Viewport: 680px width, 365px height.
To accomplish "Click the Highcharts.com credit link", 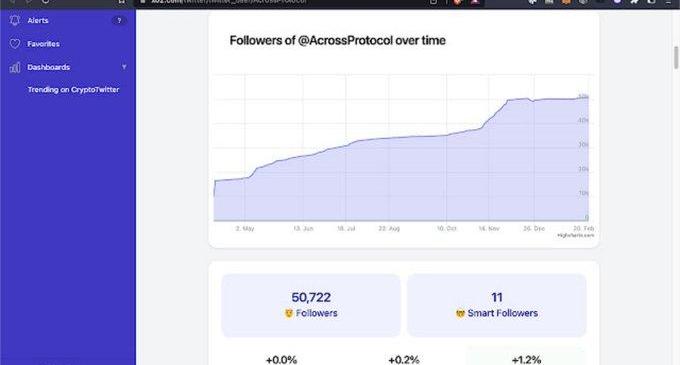I will pos(575,235).
